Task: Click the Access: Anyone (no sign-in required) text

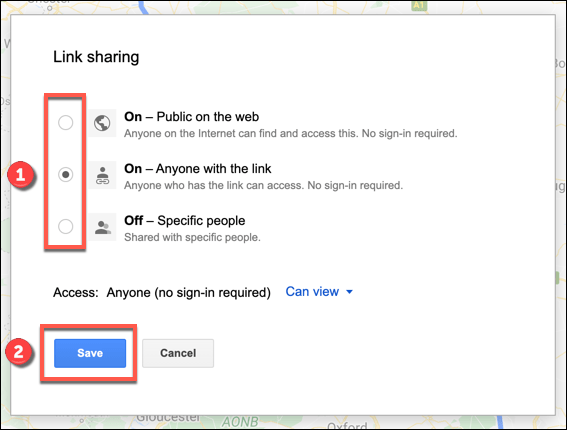Action: pos(162,292)
